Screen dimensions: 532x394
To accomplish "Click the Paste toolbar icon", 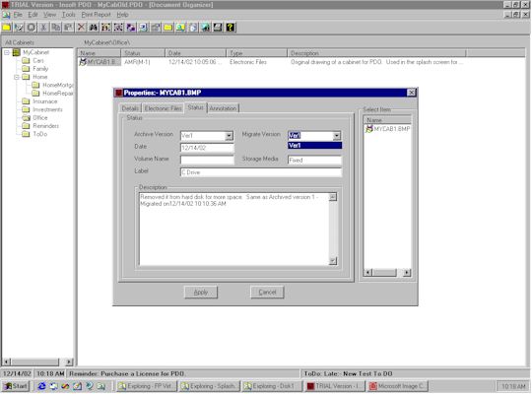I will coord(68,28).
